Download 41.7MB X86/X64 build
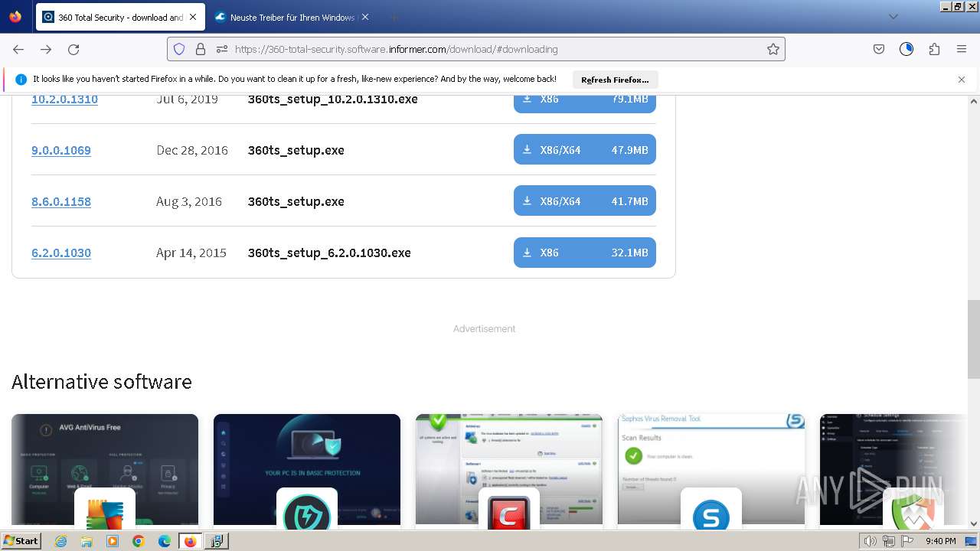 [585, 201]
